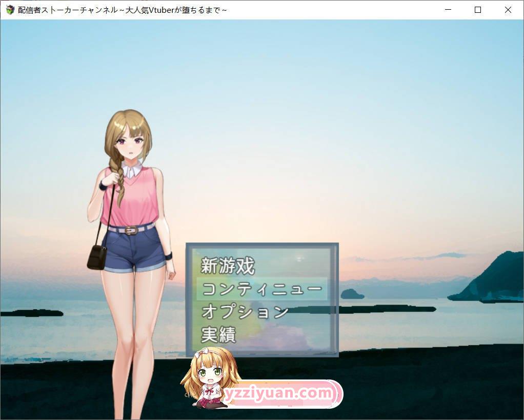Open the オプション settings entry
The image size is (524, 420).
(x=245, y=311)
